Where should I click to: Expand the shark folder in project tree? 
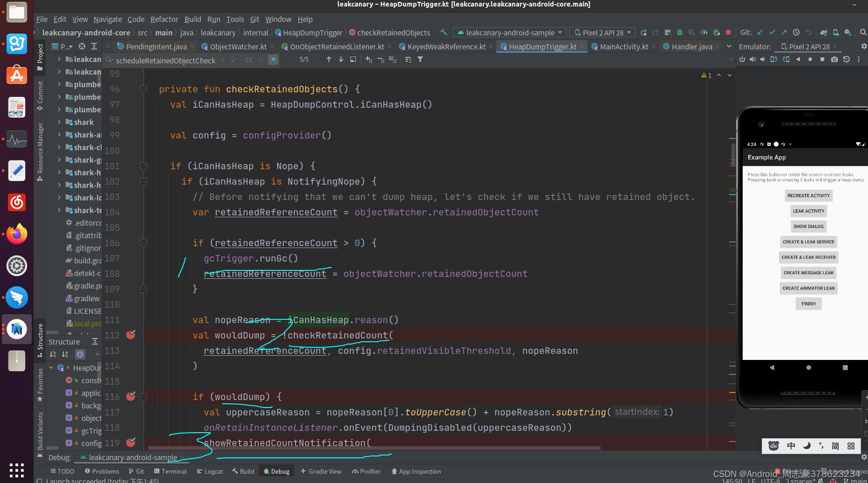click(x=59, y=122)
